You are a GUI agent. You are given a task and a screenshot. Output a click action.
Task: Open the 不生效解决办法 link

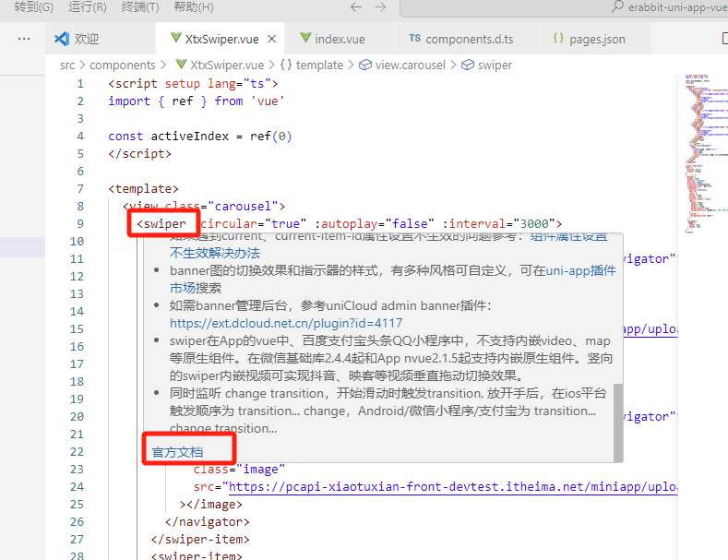pyautogui.click(x=214, y=253)
